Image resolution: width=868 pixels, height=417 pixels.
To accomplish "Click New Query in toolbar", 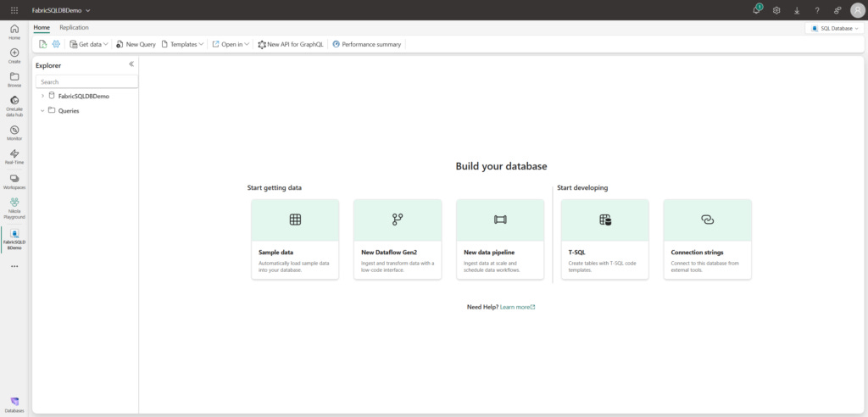I will pos(136,44).
